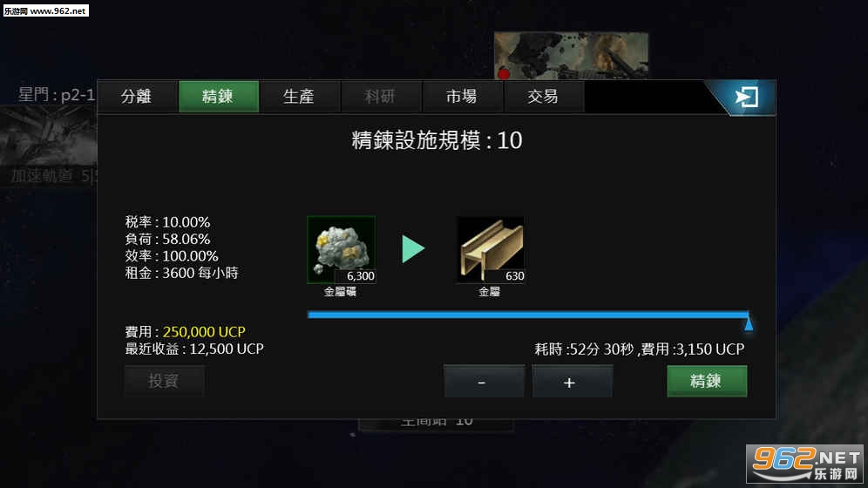Click the red marker on the map thumbnail
Image resolution: width=868 pixels, height=488 pixels.
pyautogui.click(x=503, y=73)
